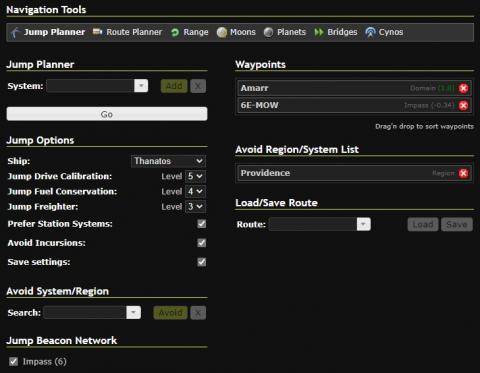Screen dimensions: 480x373
Task: Toggle Avoid Incursions checkbox
Action: pyautogui.click(x=202, y=243)
